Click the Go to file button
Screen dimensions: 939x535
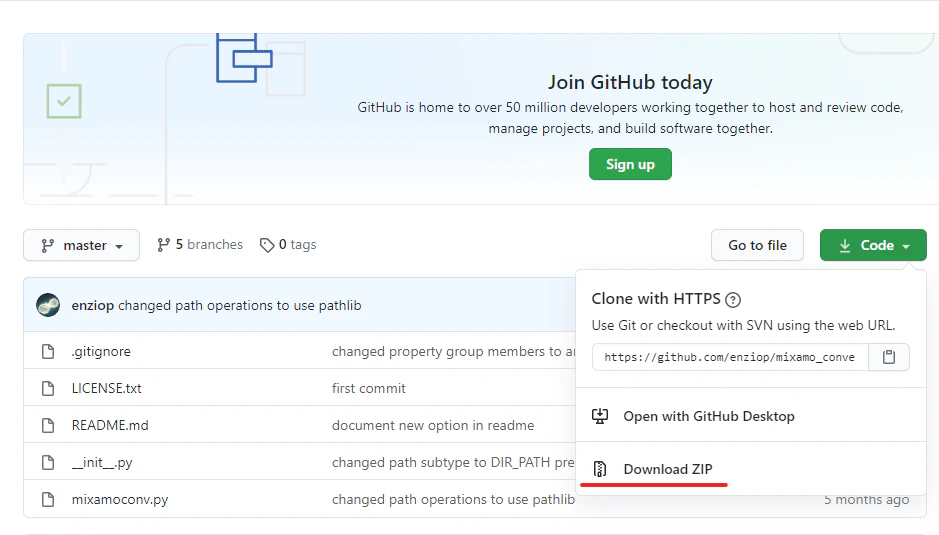(x=757, y=245)
